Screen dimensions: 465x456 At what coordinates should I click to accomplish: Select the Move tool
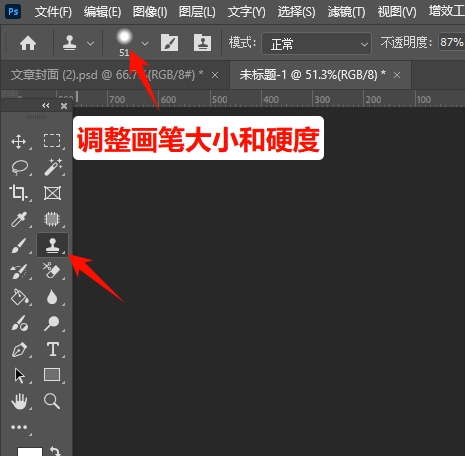click(19, 141)
